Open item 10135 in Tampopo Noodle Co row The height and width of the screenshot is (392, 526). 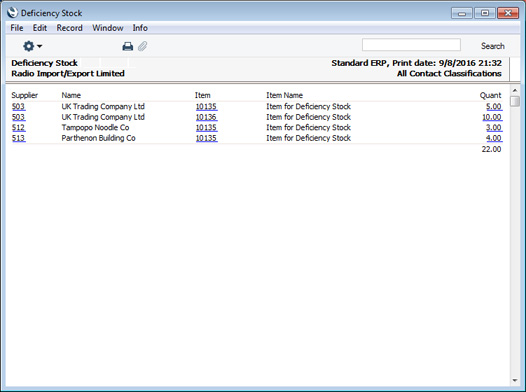(x=206, y=127)
